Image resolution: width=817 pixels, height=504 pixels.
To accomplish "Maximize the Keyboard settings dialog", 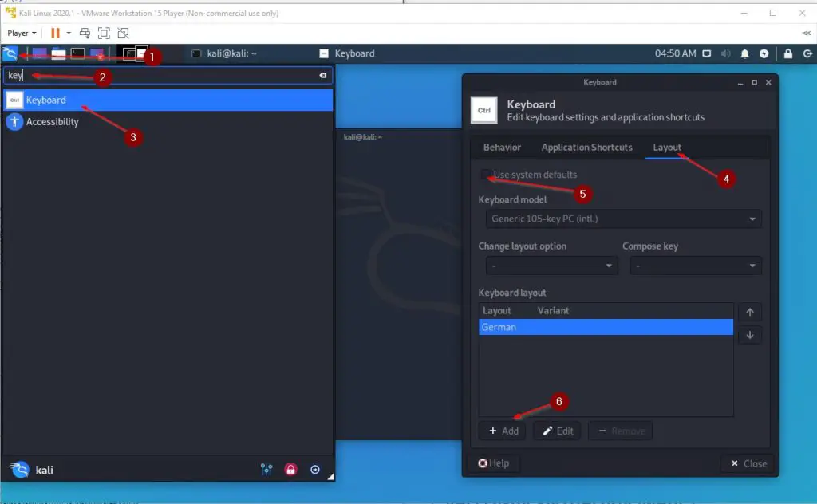I will (754, 82).
